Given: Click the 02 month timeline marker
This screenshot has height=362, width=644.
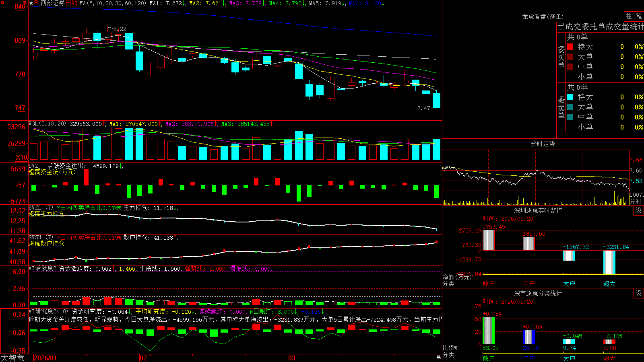Looking at the screenshot, I should click(143, 358).
